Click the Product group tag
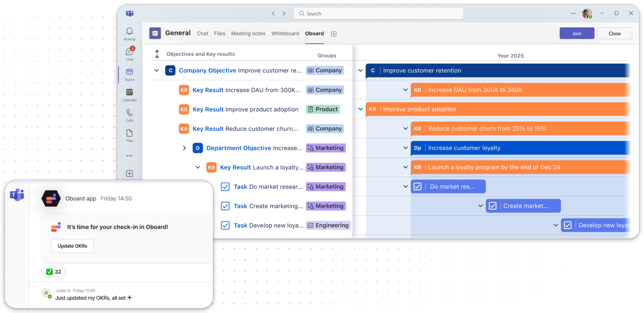The image size is (644, 313). pyautogui.click(x=323, y=109)
